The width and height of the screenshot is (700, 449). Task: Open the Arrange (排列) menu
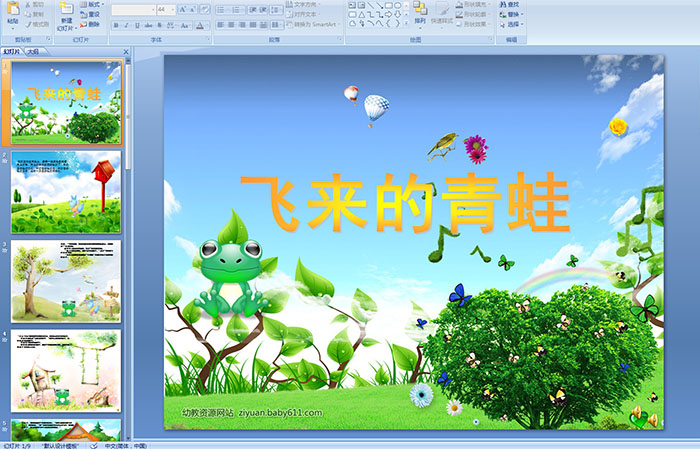point(420,14)
